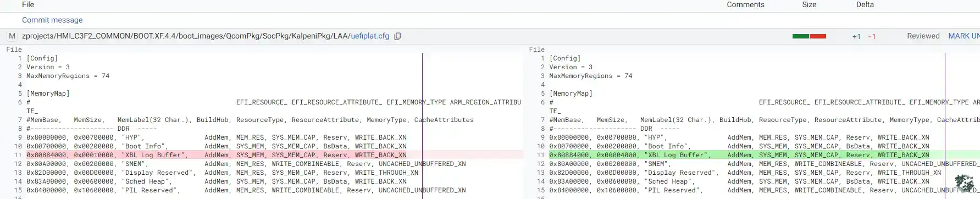Click the File label in right diff pane
Image resolution: width=980 pixels, height=199 pixels.
537,49
